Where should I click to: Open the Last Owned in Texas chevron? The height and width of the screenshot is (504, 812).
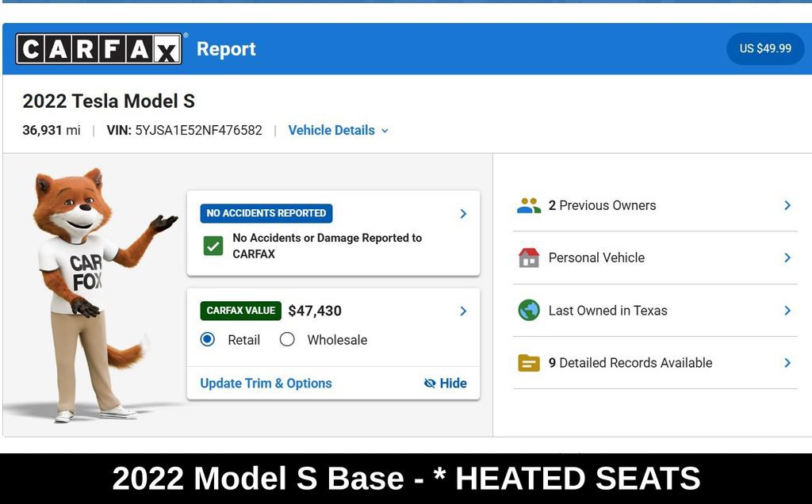(787, 311)
